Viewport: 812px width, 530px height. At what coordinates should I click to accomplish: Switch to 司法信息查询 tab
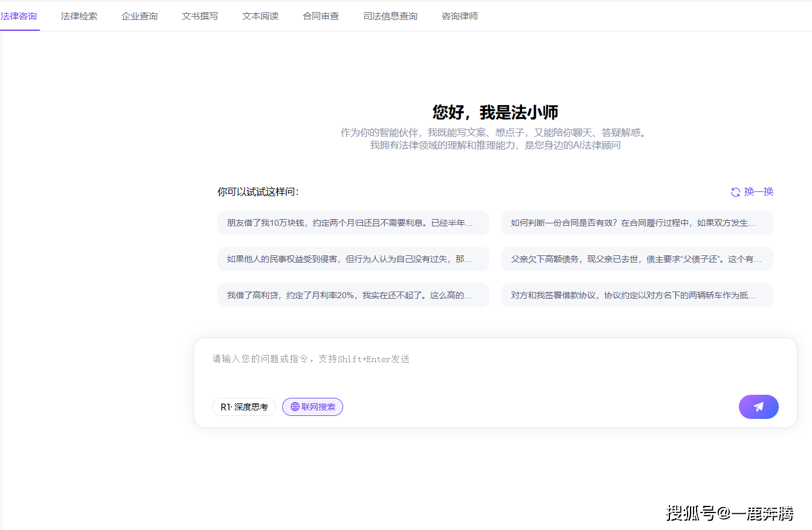[390, 16]
